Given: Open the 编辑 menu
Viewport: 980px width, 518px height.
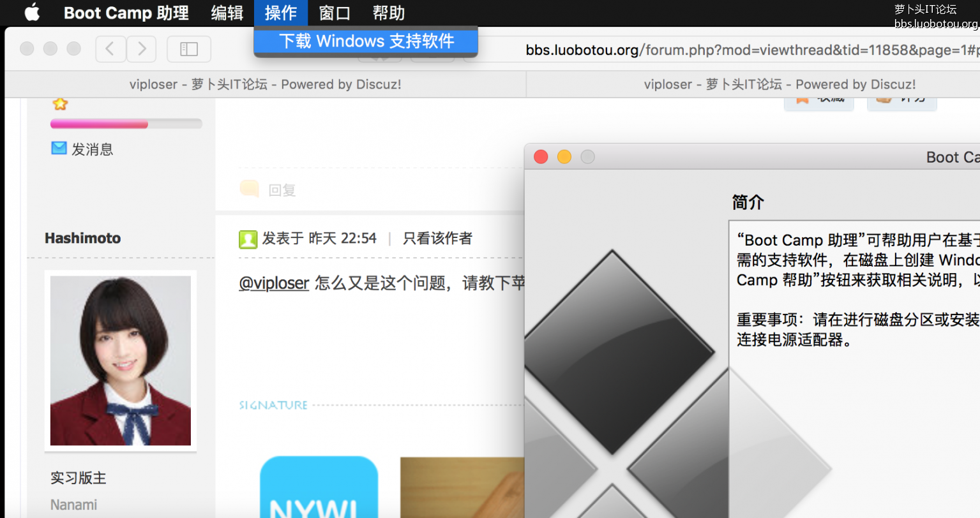Looking at the screenshot, I should 227,13.
